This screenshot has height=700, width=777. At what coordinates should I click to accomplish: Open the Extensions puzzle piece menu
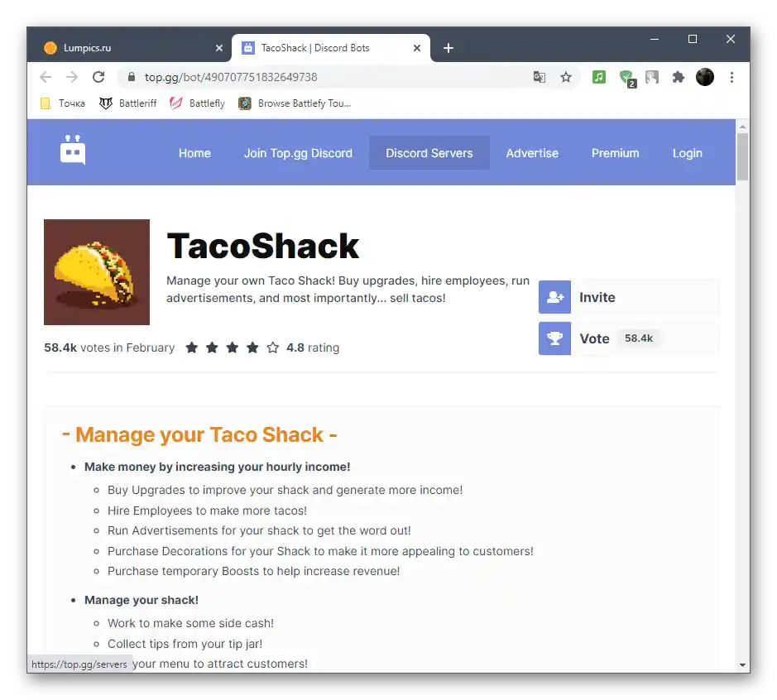tap(678, 77)
